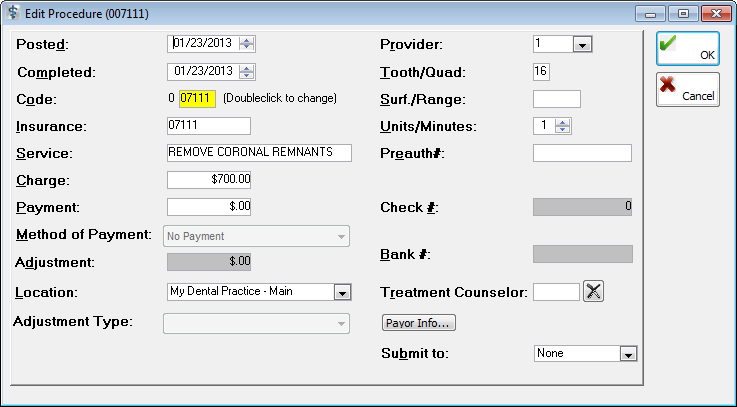Screen dimensions: 737x407
Task: Click the Edit Procedure title bar app icon
Action: [x=13, y=13]
